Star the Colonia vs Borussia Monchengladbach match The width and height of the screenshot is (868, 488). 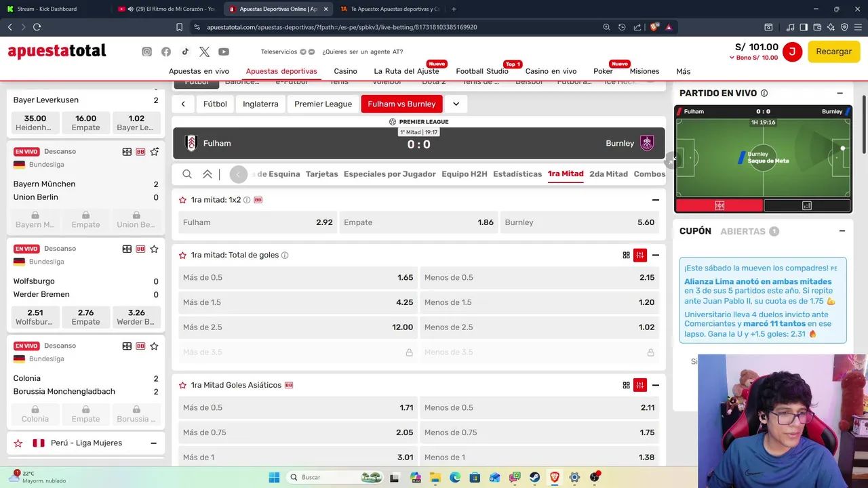click(x=155, y=346)
